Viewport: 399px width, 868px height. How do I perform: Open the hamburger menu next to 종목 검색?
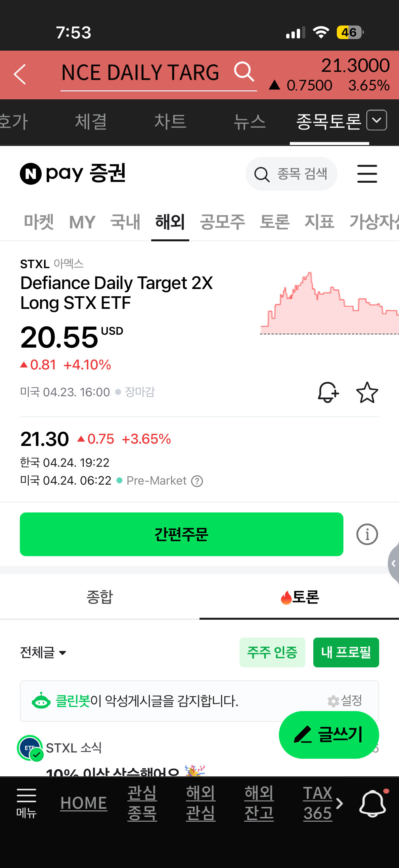coord(367,174)
